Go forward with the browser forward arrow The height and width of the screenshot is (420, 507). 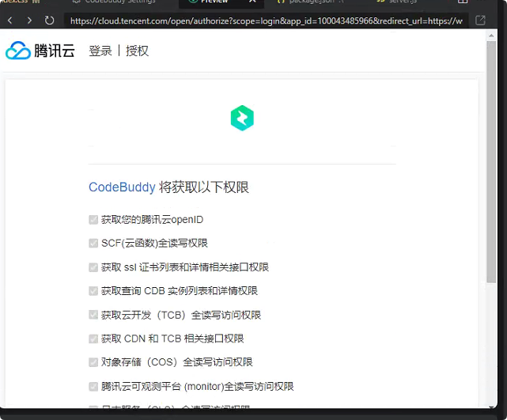29,21
